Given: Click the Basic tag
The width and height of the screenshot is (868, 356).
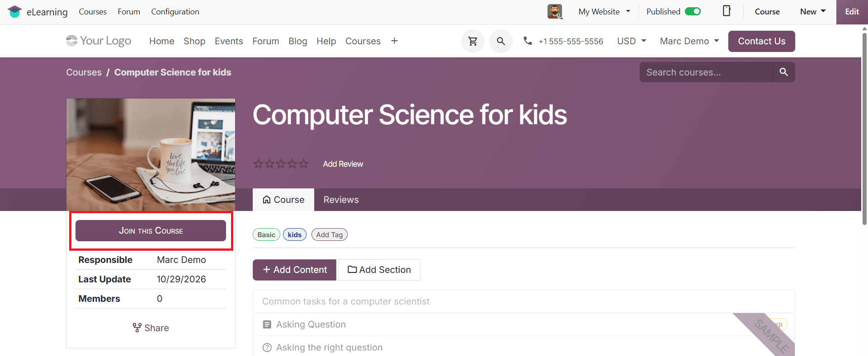Looking at the screenshot, I should pyautogui.click(x=266, y=235).
